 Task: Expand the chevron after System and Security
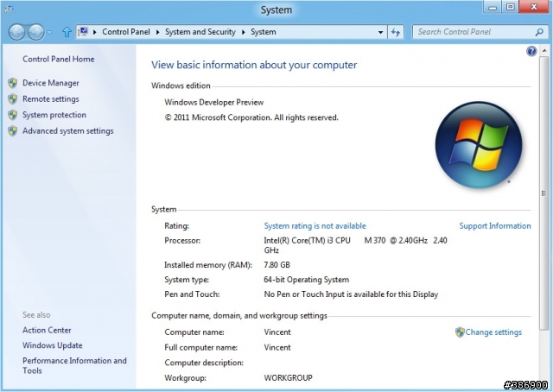[x=243, y=32]
